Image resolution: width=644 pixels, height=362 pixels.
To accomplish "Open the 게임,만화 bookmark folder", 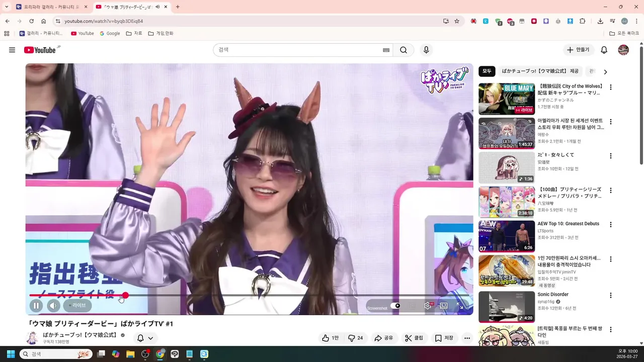I will 161,33.
